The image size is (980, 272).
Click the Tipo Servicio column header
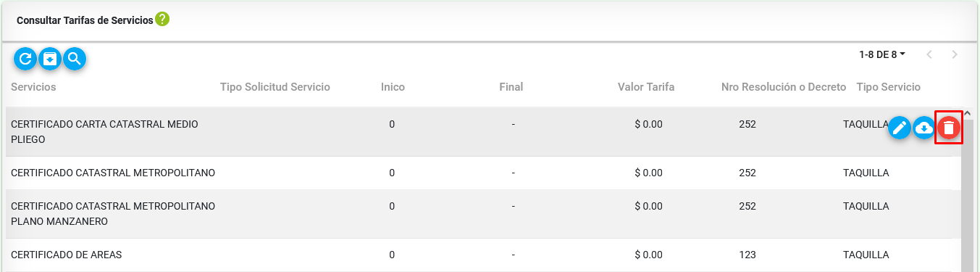[888, 87]
